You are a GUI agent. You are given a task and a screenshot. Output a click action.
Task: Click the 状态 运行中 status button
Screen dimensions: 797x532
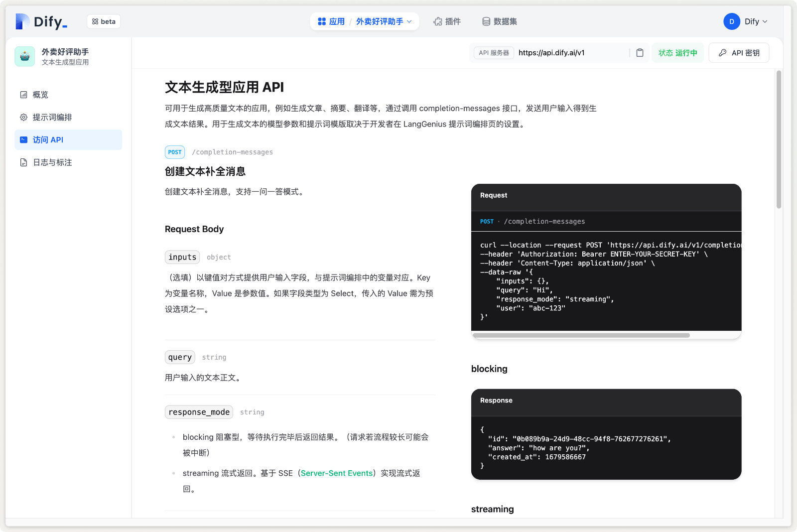[677, 53]
